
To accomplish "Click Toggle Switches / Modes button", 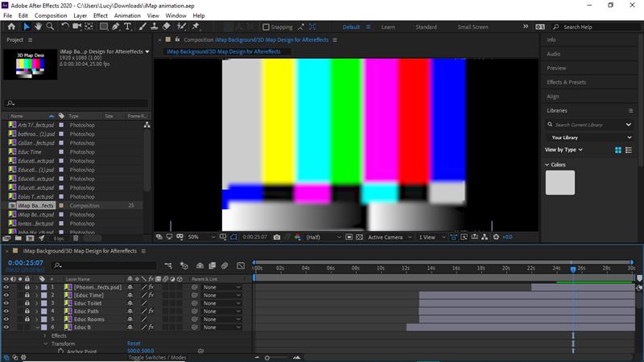I will click(x=157, y=357).
